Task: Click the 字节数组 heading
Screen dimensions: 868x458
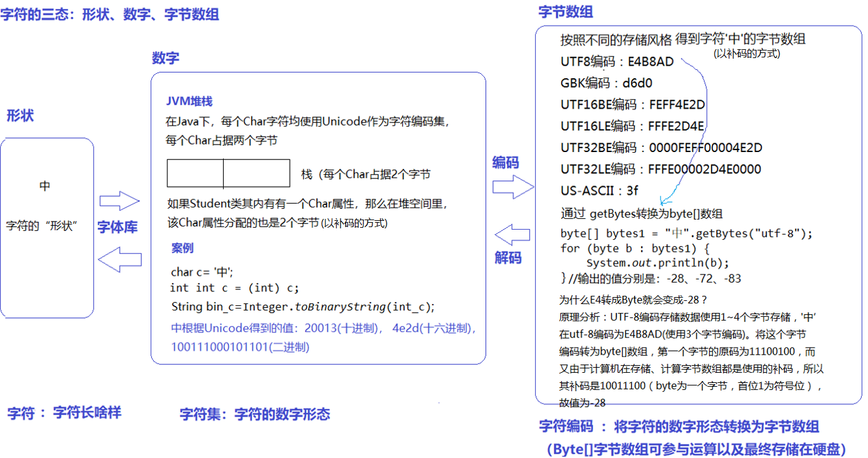Action: pyautogui.click(x=565, y=11)
